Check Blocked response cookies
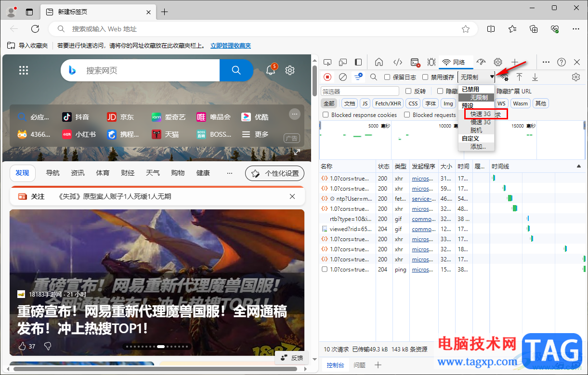Viewport: 588px width, 375px height. coord(326,115)
